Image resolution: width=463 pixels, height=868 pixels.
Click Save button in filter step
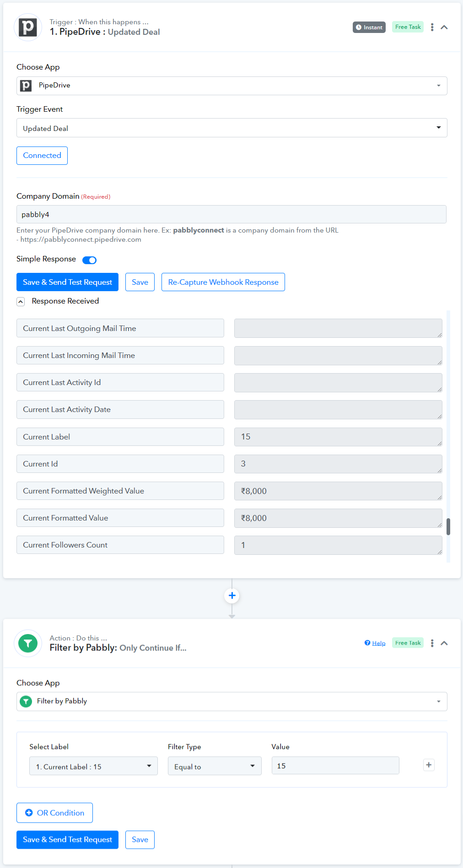click(x=140, y=840)
